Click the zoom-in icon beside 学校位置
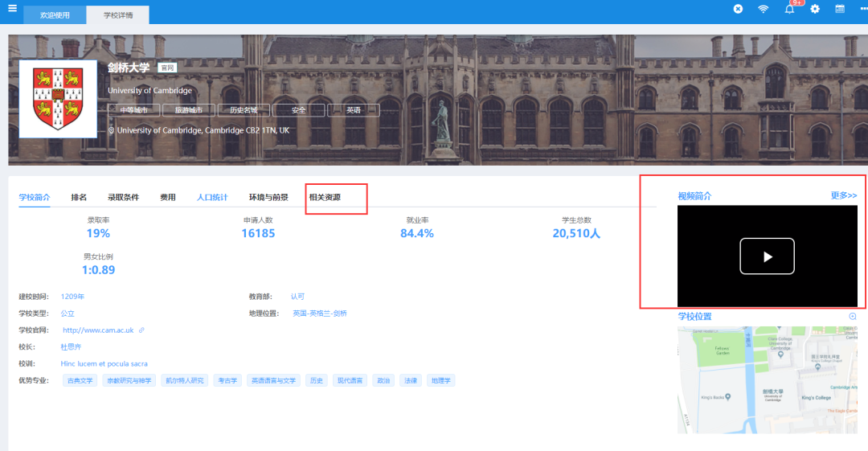The height and width of the screenshot is (451, 868). point(853,317)
